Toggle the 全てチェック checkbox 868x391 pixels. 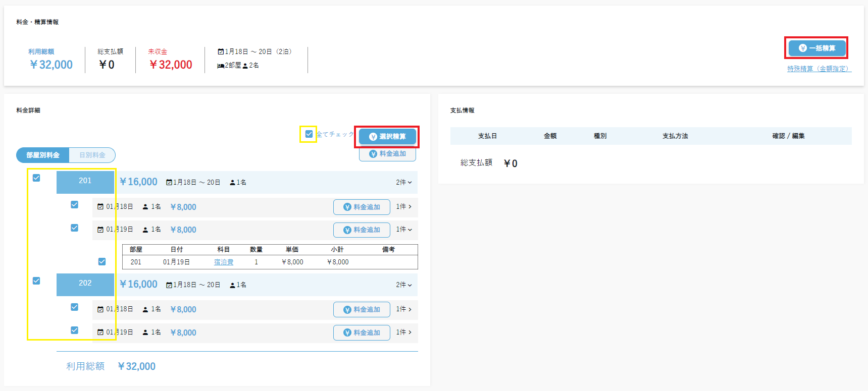click(309, 134)
